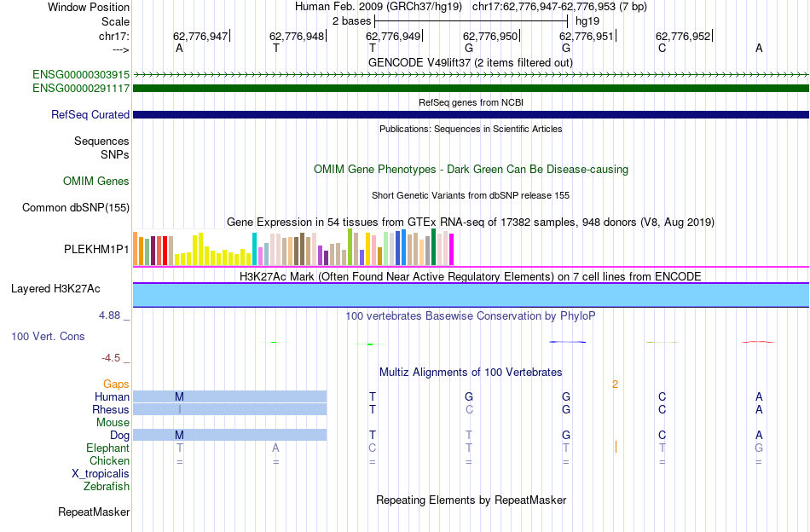Click the dark green ENSG00000291117 exon bar
The image size is (810, 532).
tap(472, 89)
